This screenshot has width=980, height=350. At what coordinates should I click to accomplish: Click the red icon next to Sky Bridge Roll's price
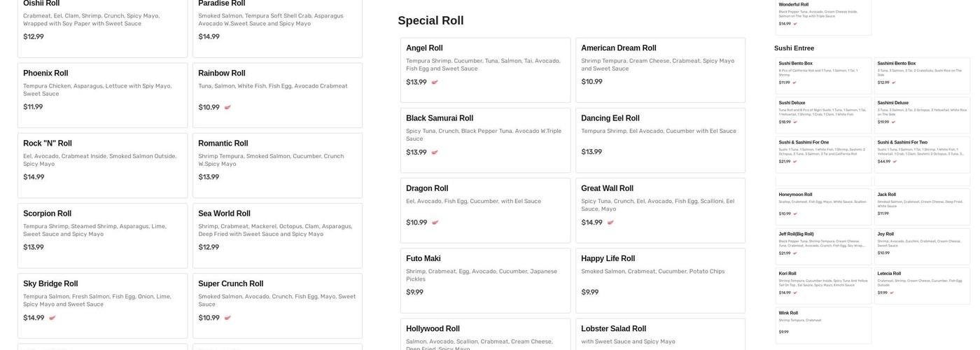click(x=52, y=318)
